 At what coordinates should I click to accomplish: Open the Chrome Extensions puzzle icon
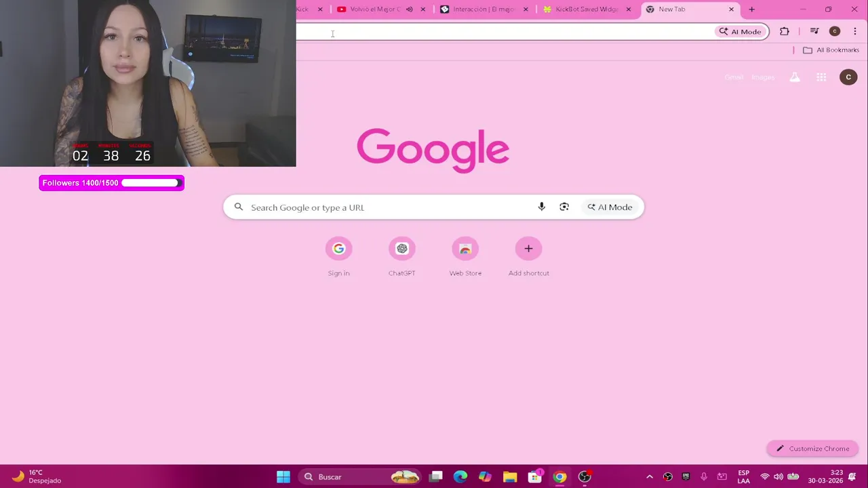pyautogui.click(x=785, y=31)
